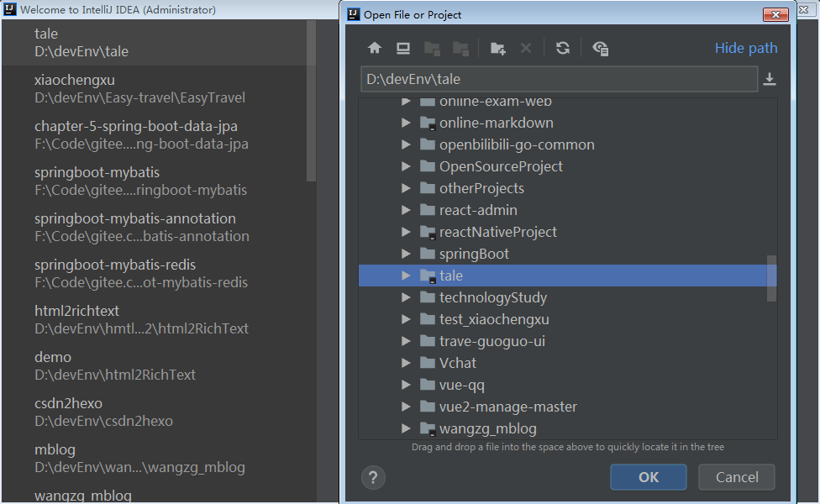Open the help question mark button
The image size is (820, 504).
tap(373, 478)
